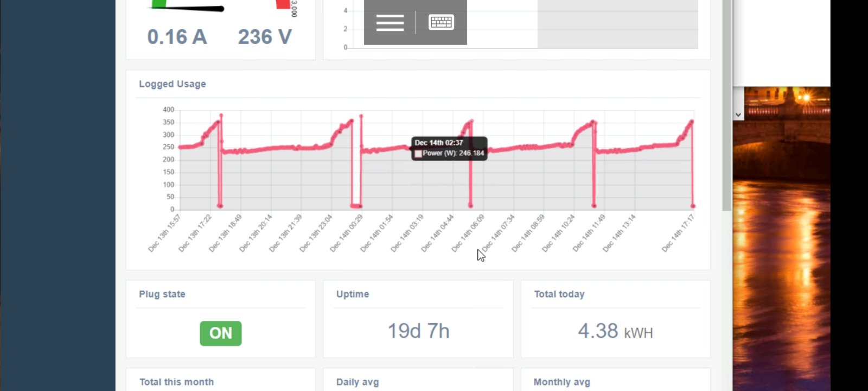Toggle the ON plug state button
Viewport: 868px width, 391px height.
(x=221, y=333)
